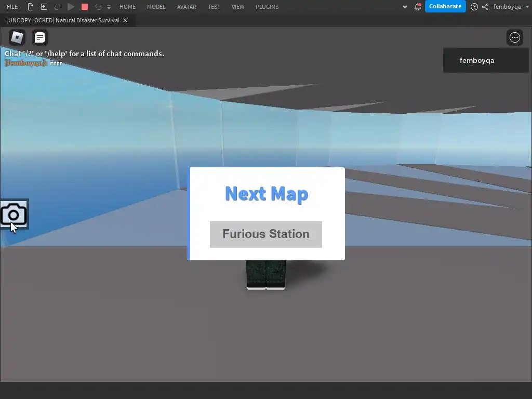Screen dimensions: 532x399
Task: Click the share icon
Action: tap(485, 7)
